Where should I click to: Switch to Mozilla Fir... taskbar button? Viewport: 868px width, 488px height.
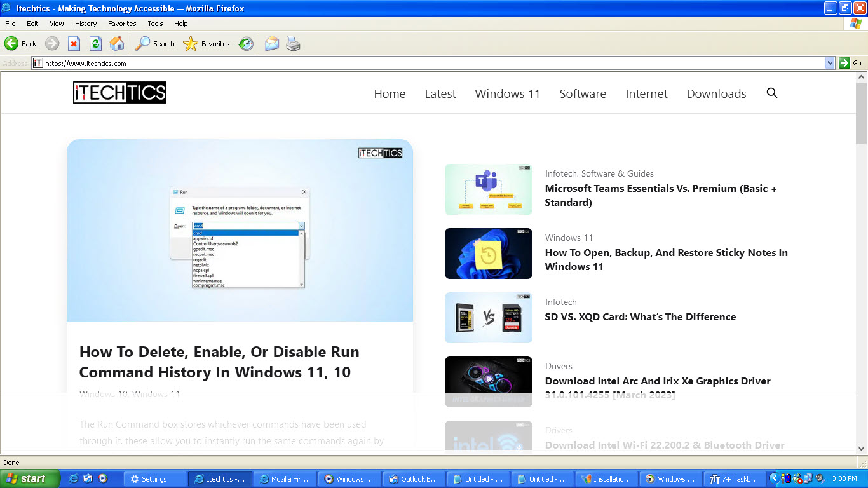[285, 479]
